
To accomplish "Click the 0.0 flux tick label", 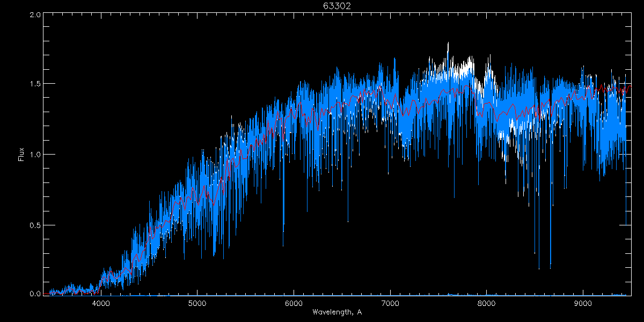I will (x=35, y=294).
